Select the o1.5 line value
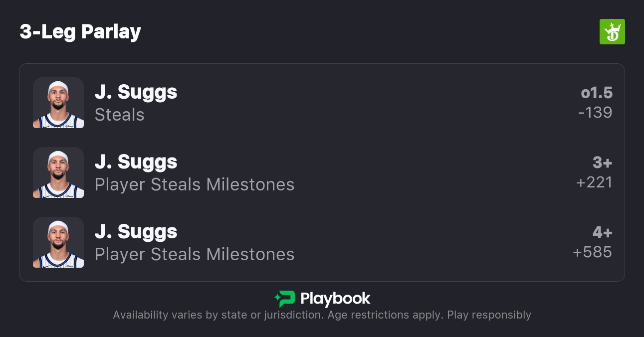 pos(597,93)
